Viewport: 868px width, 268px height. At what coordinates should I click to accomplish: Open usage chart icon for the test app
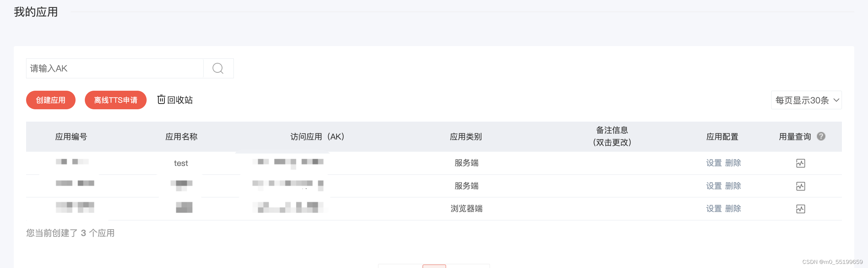click(x=801, y=163)
